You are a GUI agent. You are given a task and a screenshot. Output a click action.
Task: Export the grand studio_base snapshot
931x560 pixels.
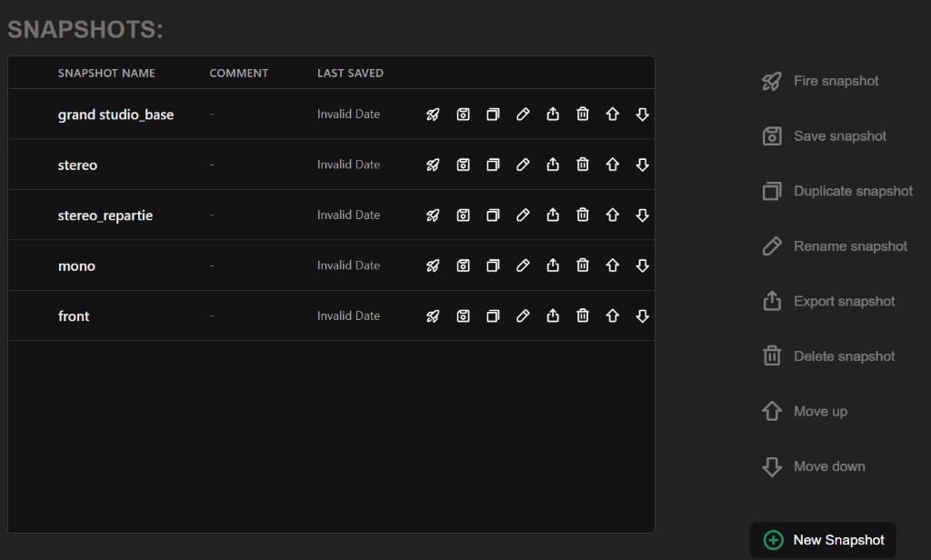pyautogui.click(x=553, y=114)
